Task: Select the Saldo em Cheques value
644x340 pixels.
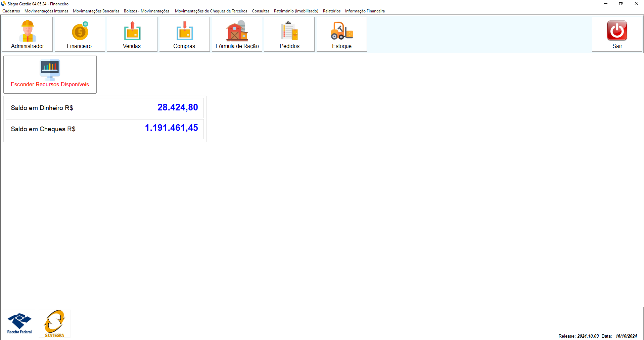Action: pos(171,128)
